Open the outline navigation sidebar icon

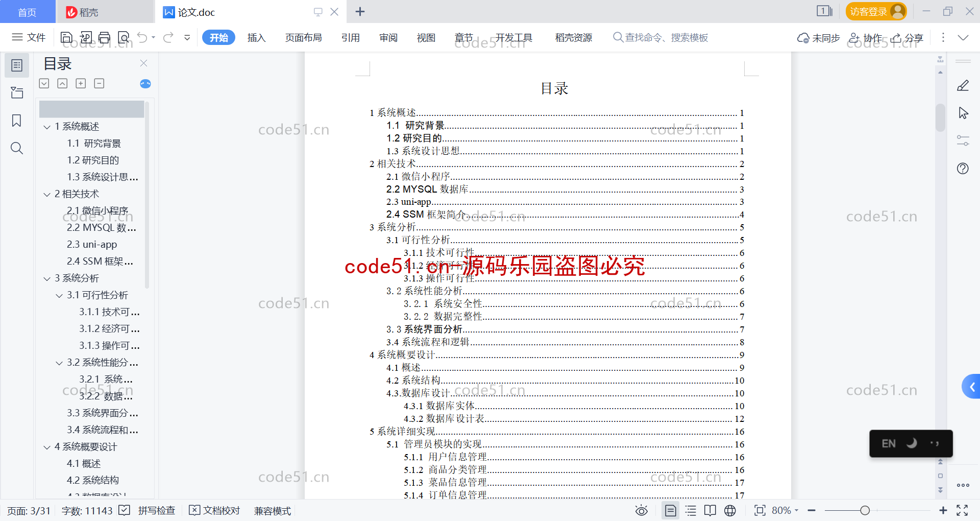coord(17,65)
